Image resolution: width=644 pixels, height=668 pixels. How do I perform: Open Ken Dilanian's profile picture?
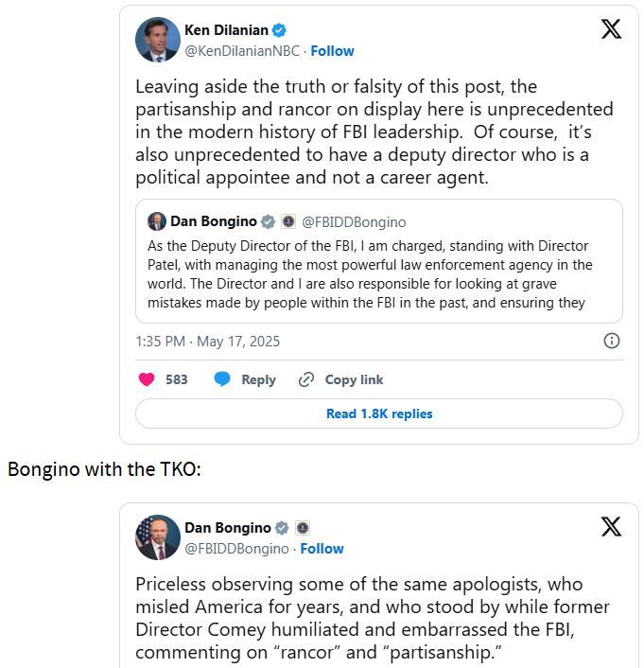click(x=158, y=40)
